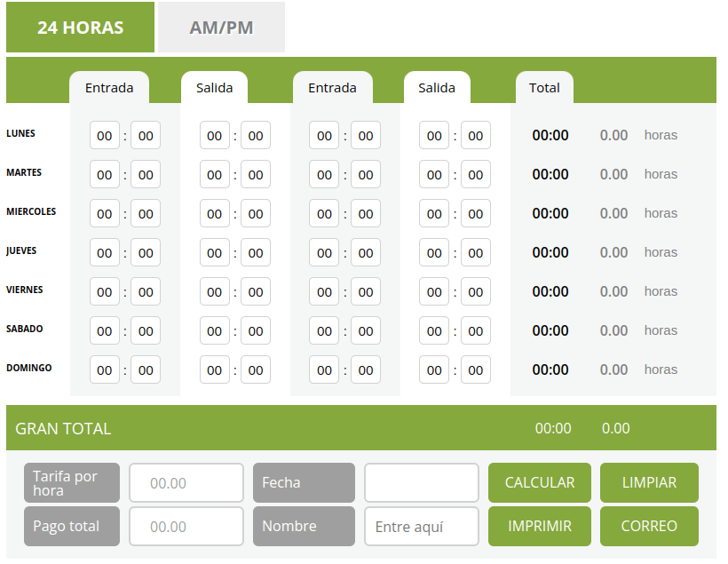
Task: Click LUNES first Entrada hours box
Action: coord(104,135)
